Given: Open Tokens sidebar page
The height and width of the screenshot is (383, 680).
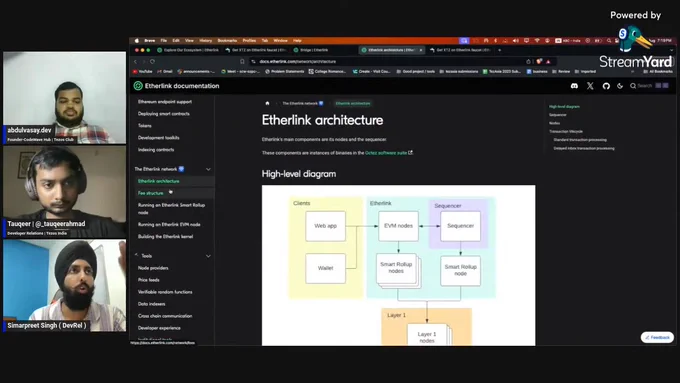Looking at the screenshot, I should [x=144, y=126].
